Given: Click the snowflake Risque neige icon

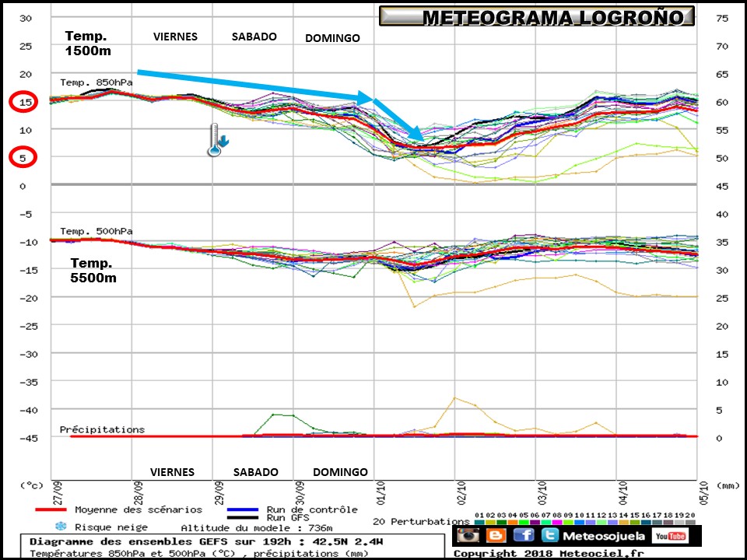Looking at the screenshot, I should click(61, 527).
